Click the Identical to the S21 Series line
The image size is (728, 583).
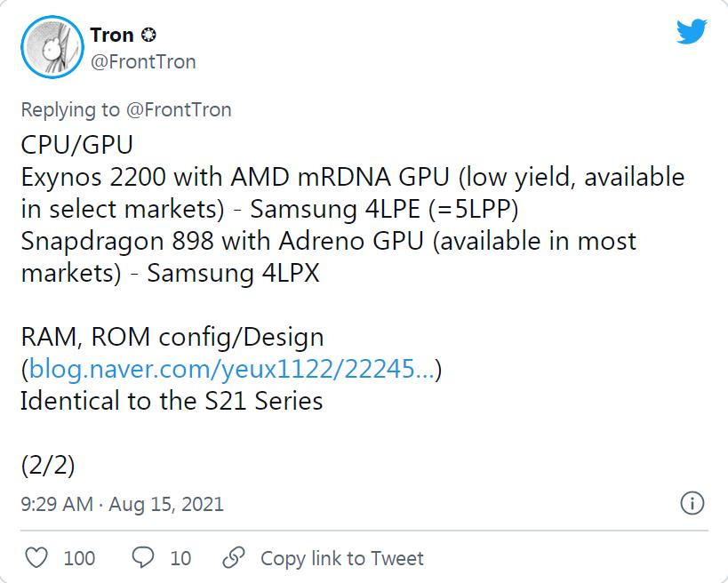(172, 400)
